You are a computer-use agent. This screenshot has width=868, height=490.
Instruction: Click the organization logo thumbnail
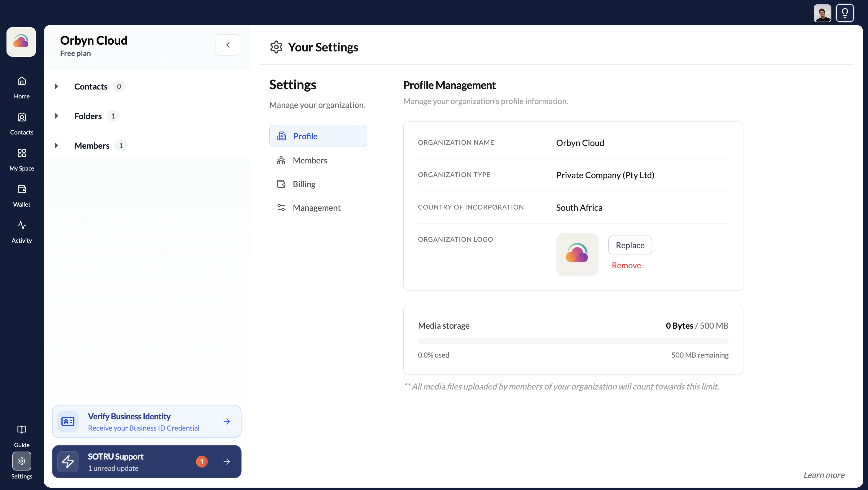pyautogui.click(x=577, y=254)
